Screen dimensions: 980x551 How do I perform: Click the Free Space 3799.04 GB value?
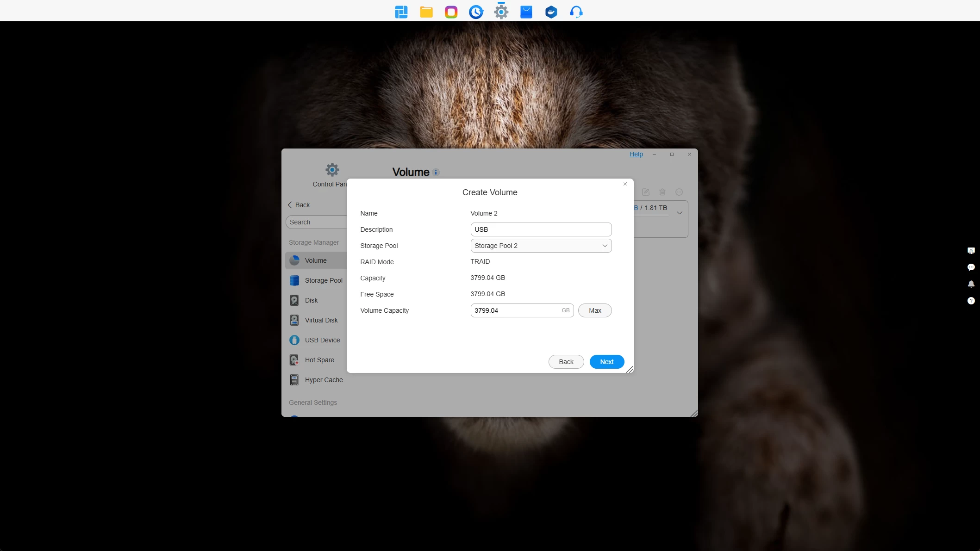[x=487, y=294]
